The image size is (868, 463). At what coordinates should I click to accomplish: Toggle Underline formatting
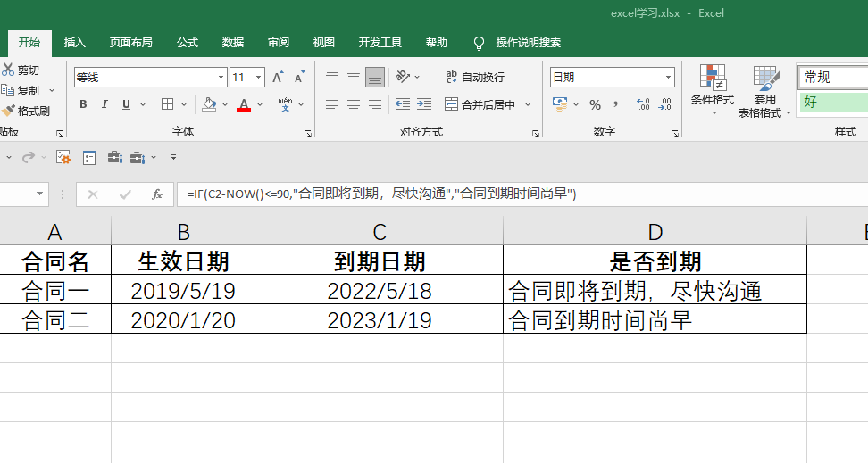click(x=126, y=104)
